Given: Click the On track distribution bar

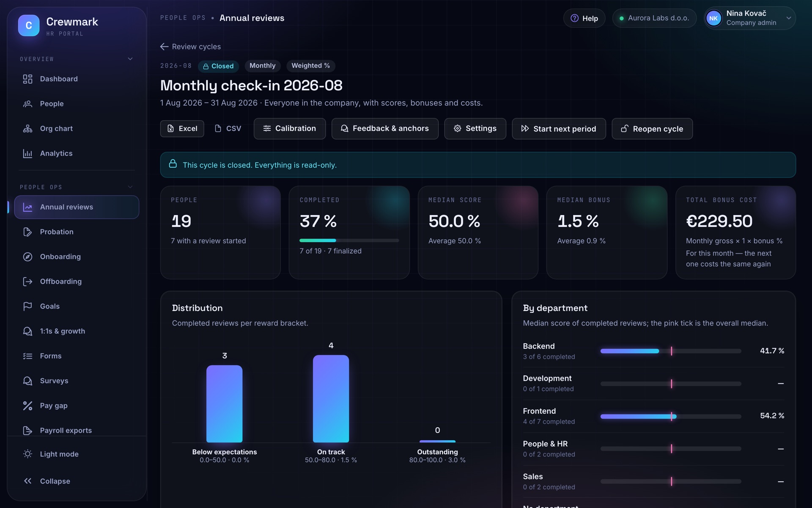Looking at the screenshot, I should (331, 399).
